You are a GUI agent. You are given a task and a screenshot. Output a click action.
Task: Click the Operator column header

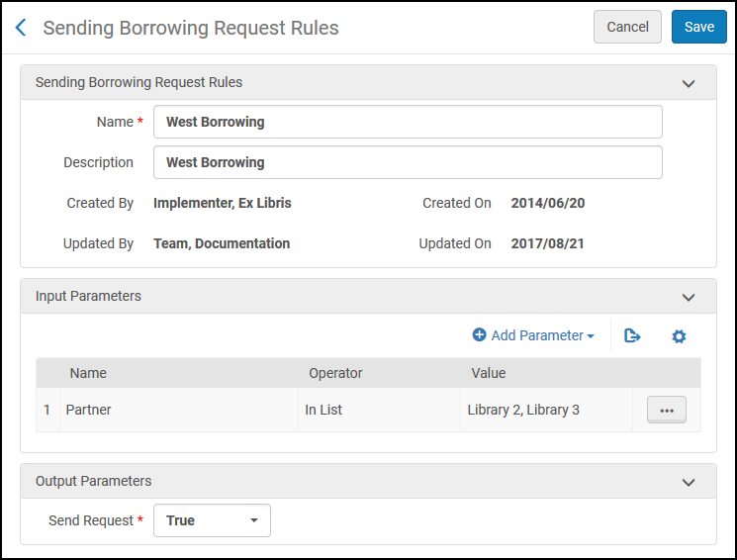click(335, 373)
